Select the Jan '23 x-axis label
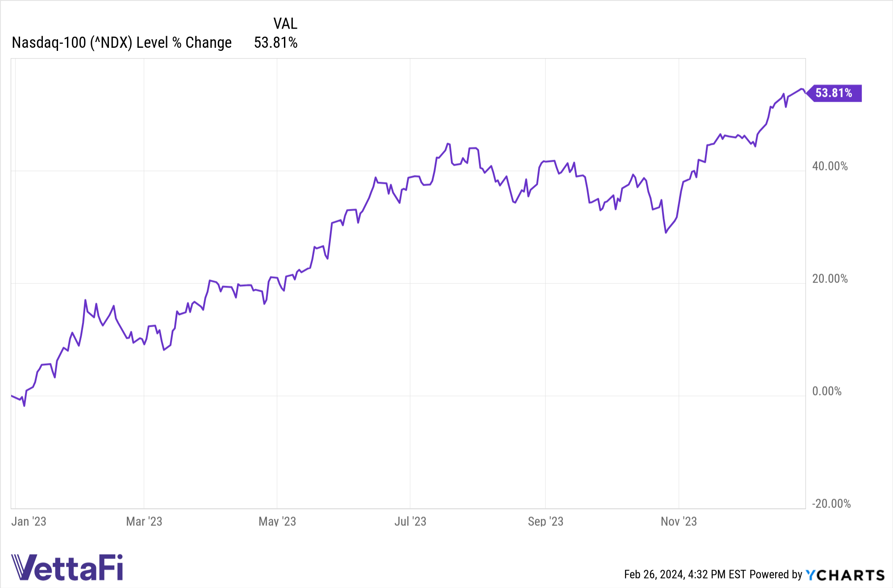This screenshot has width=893, height=588. click(x=29, y=521)
